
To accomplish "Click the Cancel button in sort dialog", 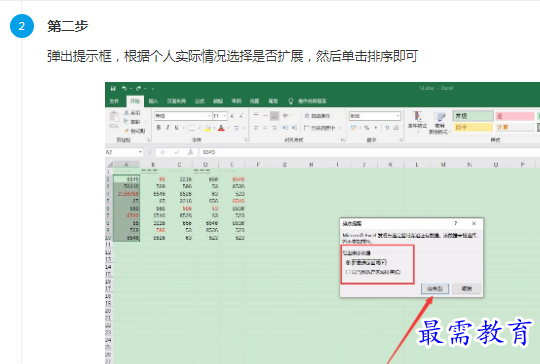I will pos(467,289).
